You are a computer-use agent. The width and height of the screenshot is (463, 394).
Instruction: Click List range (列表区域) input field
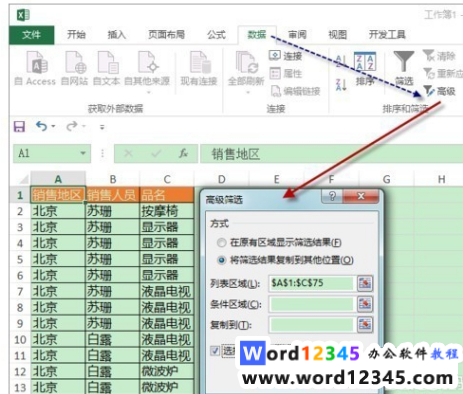[x=311, y=283]
